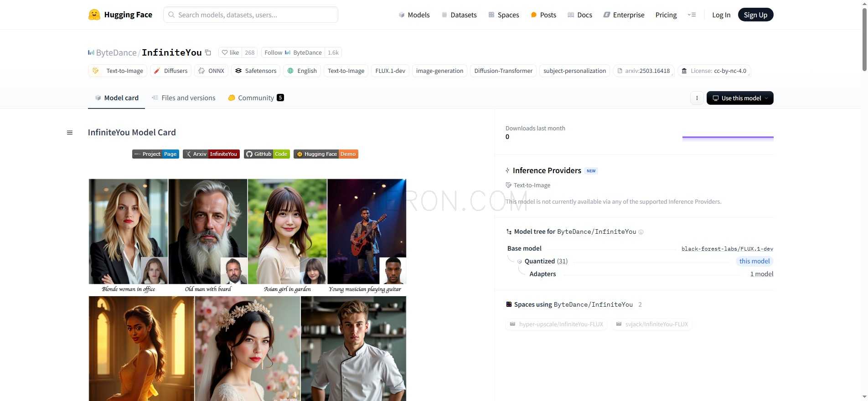Open the Adapters 1 model link
The height and width of the screenshot is (401, 868).
click(x=762, y=274)
